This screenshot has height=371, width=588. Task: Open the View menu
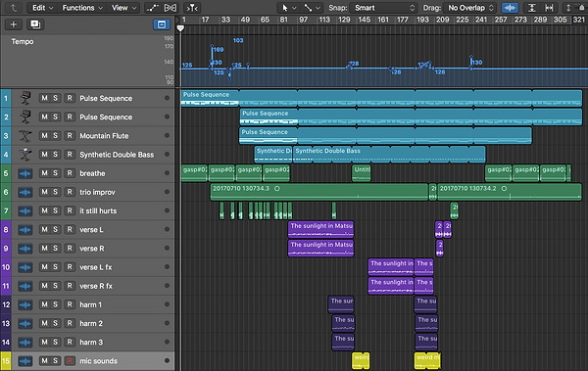(123, 8)
